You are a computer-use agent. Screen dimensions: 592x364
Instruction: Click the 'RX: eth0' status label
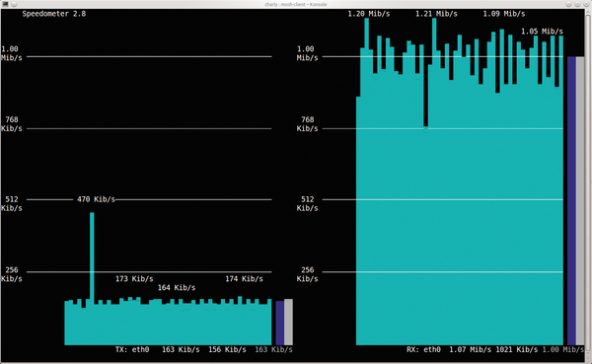pos(423,349)
